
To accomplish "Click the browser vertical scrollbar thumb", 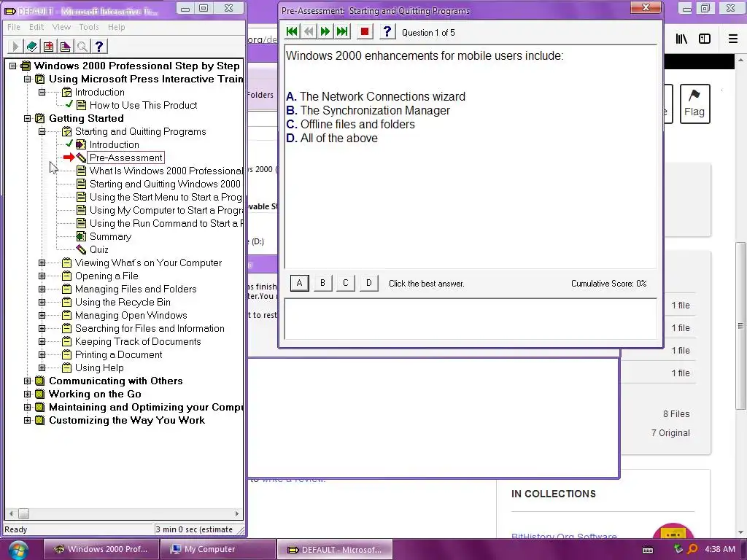I will click(740, 326).
